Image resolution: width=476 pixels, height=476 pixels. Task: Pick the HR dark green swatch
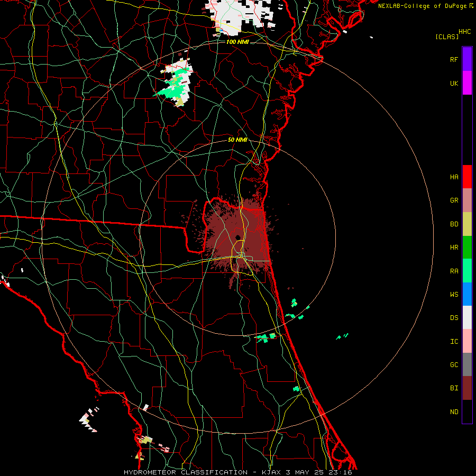tap(467, 247)
